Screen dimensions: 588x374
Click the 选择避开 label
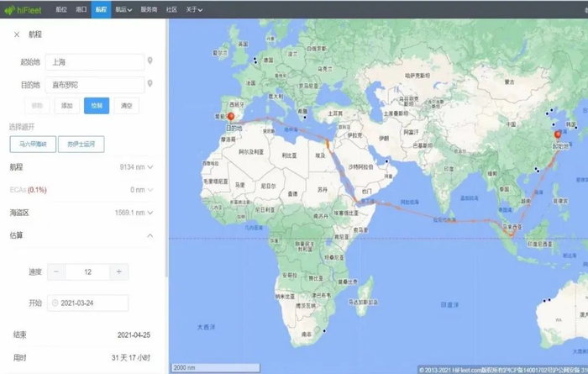coord(22,127)
